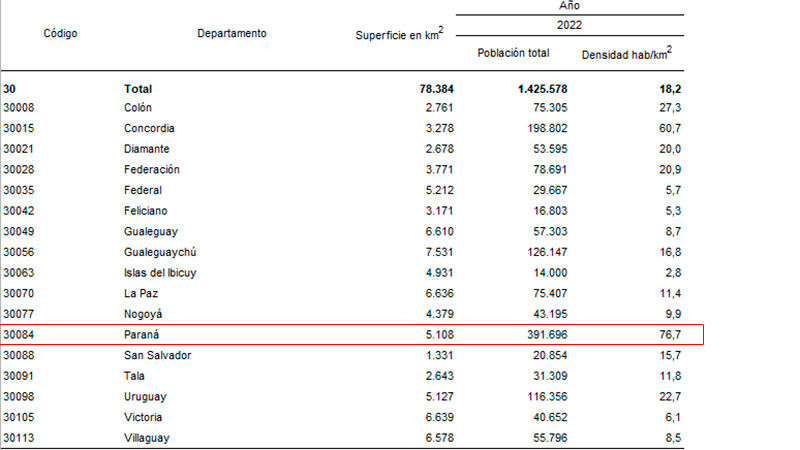The image size is (800, 450).
Task: Select the Paraná department name
Action: [x=141, y=335]
